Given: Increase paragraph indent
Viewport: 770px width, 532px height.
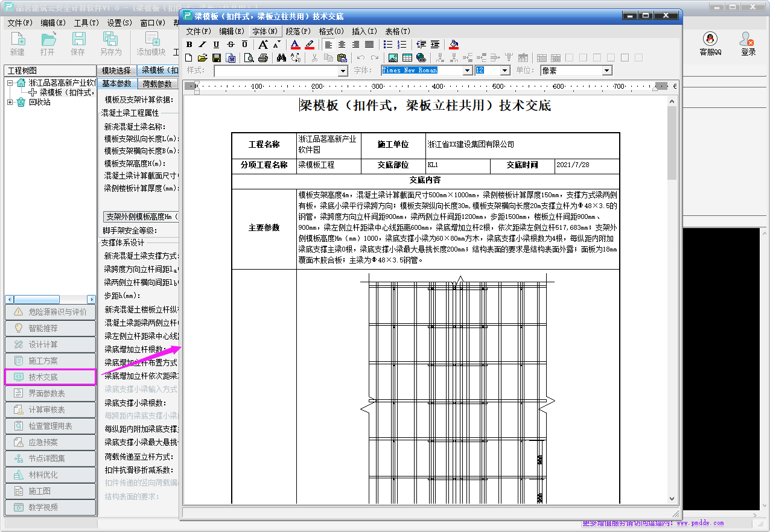Looking at the screenshot, I should [x=435, y=45].
